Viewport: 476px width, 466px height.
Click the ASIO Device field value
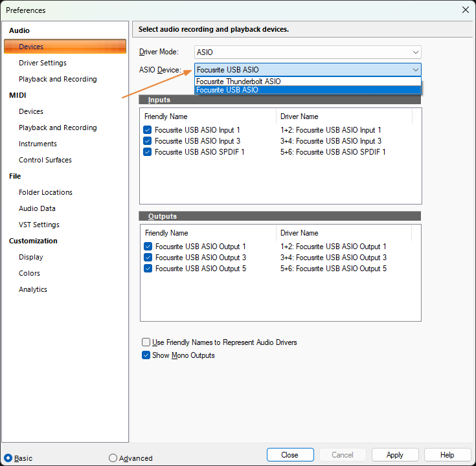(x=308, y=70)
